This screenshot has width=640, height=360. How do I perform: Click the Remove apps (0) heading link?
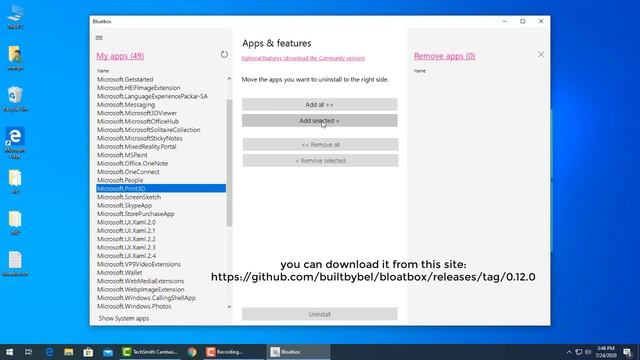coord(444,56)
